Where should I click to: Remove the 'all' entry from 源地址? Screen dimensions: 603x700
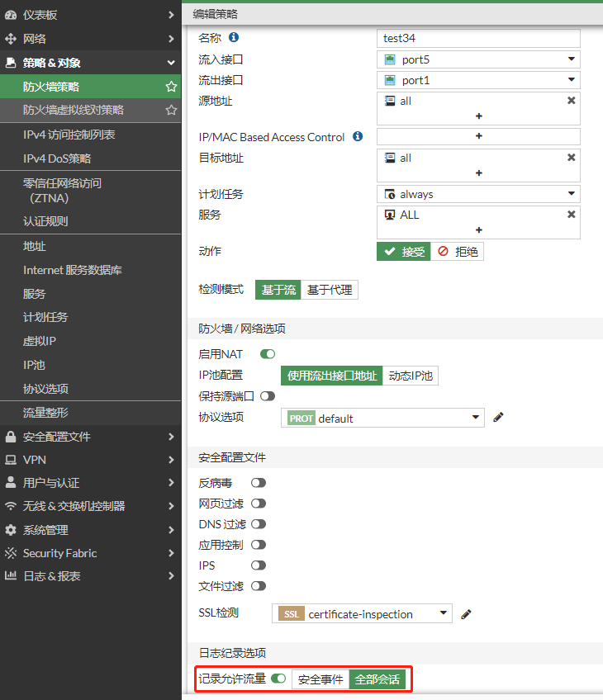point(571,101)
